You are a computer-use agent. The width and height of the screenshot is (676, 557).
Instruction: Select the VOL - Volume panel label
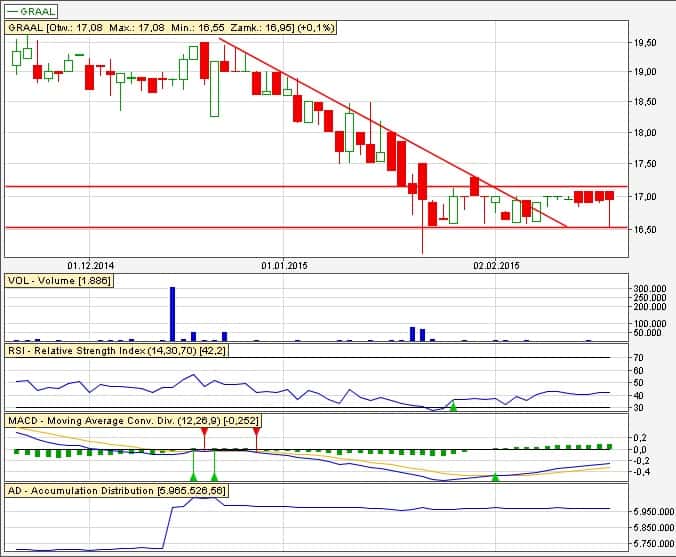click(59, 280)
